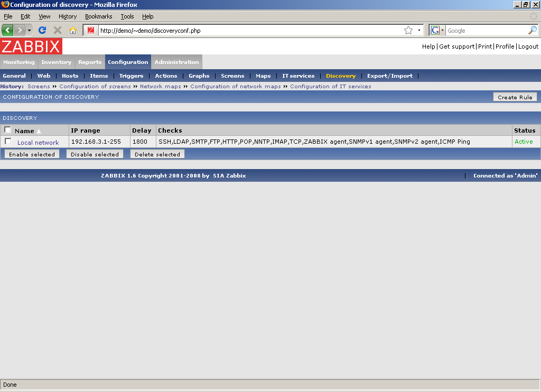Image resolution: width=541 pixels, height=392 pixels.
Task: Click the Print link
Action: point(485,46)
